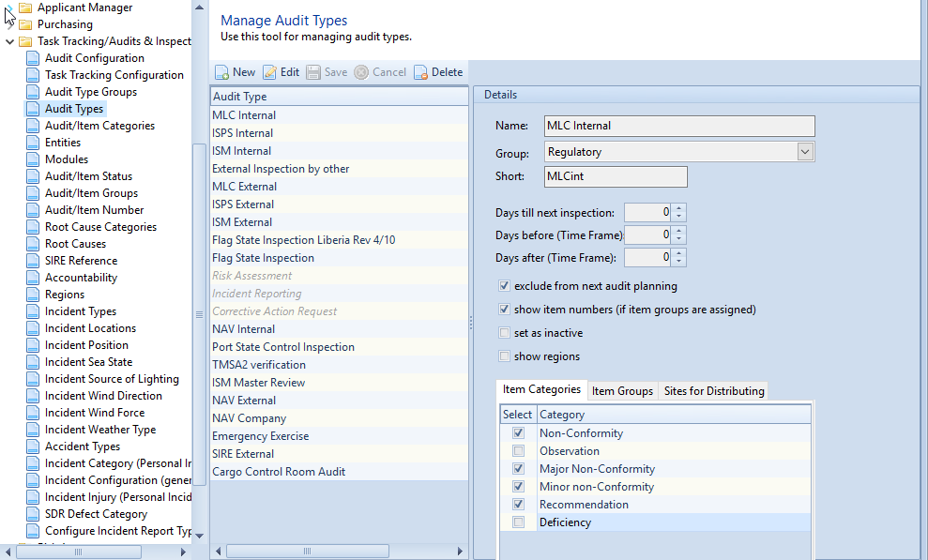This screenshot has width=928, height=560.
Task: Uncheck the Non-Conformity category checkbox
Action: pyautogui.click(x=519, y=432)
